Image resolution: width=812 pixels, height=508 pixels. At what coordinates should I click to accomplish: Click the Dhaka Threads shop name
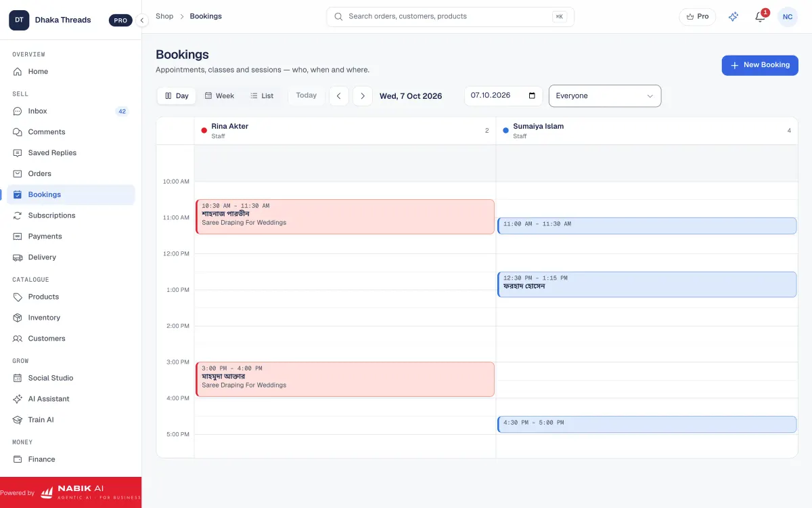(x=63, y=20)
